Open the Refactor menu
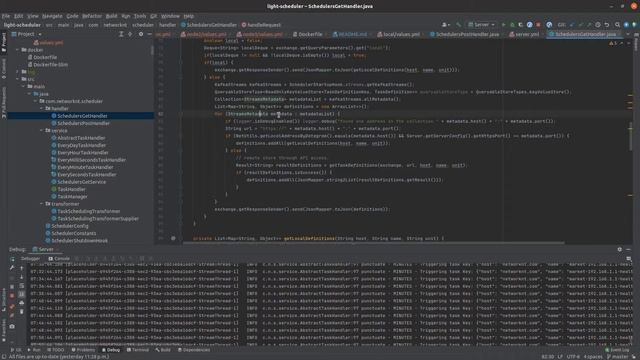The width and height of the screenshot is (640, 360). [92, 16]
